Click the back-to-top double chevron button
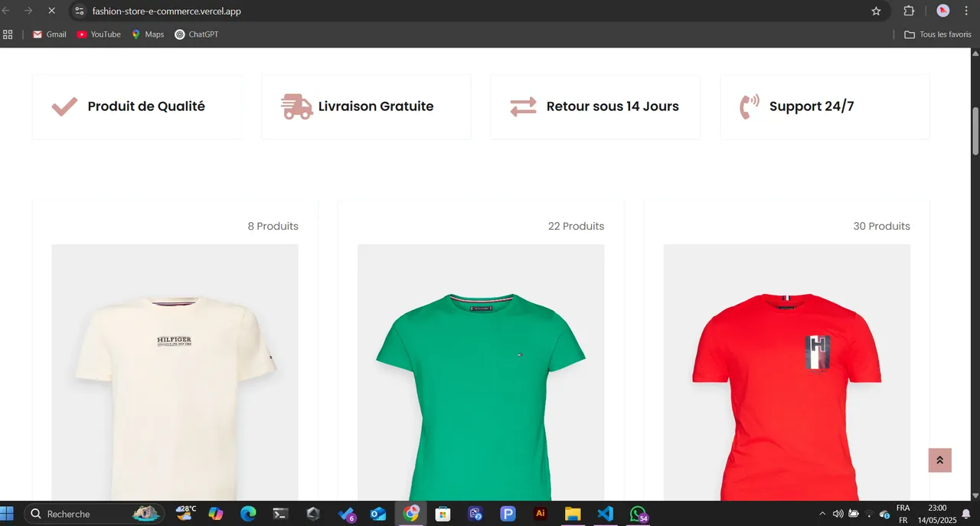This screenshot has width=980, height=526. coord(939,460)
